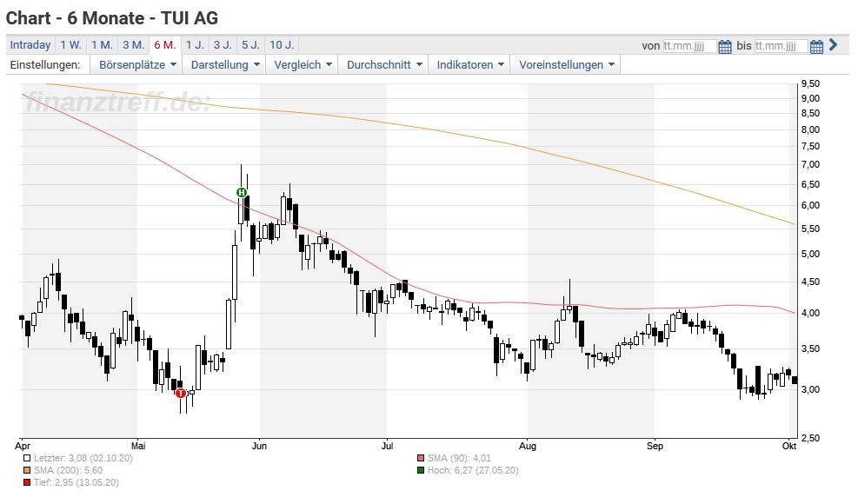The image size is (858, 504).
Task: Switch to the 1 M. time range
Action: (x=102, y=45)
